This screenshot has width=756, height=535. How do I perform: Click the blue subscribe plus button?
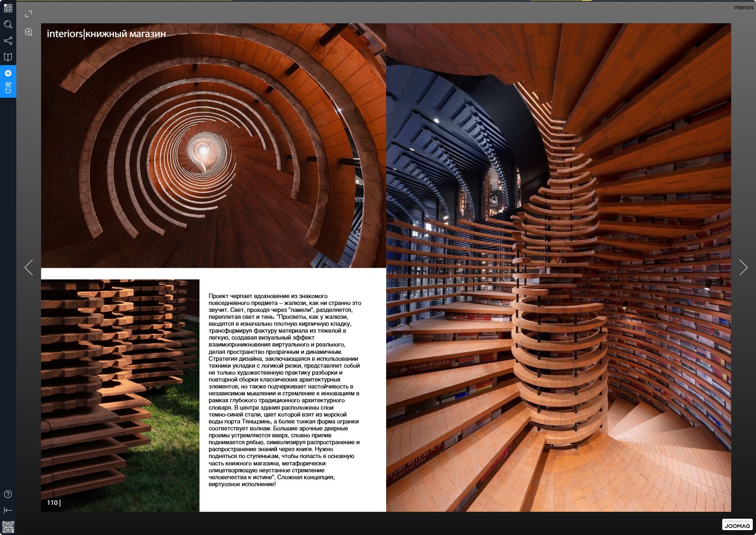pos(8,73)
